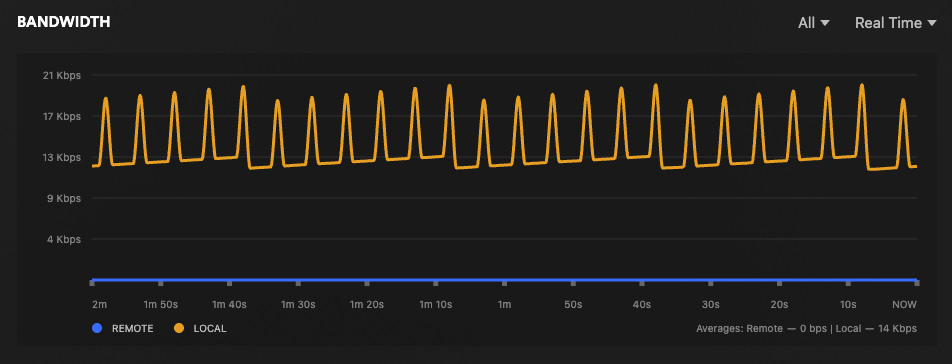Screen dimensions: 952x364
Task: Select the 1m 10s time label
Action: [435, 304]
